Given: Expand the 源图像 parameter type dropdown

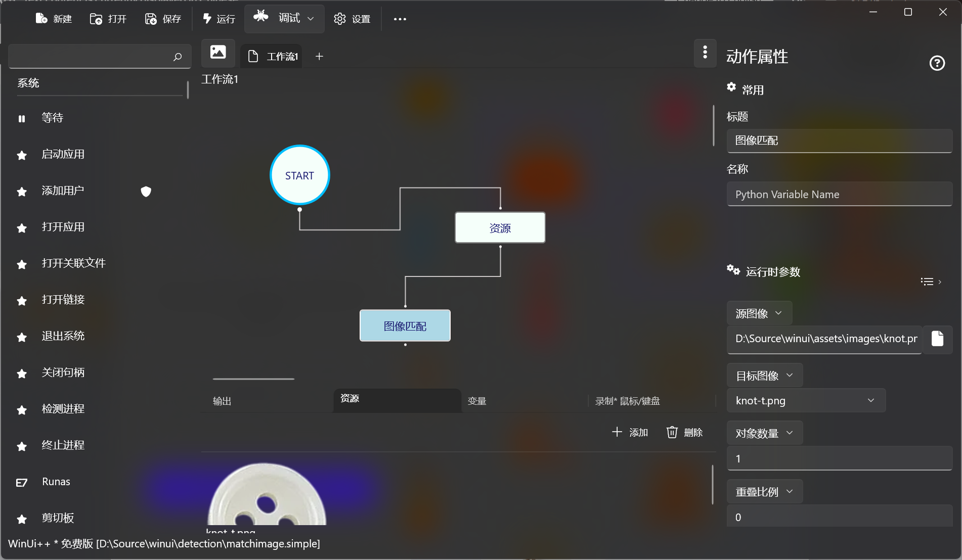Looking at the screenshot, I should pyautogui.click(x=759, y=313).
